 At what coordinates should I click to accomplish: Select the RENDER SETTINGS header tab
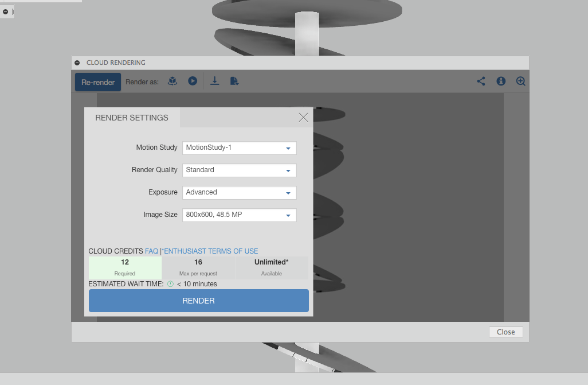[x=131, y=118]
